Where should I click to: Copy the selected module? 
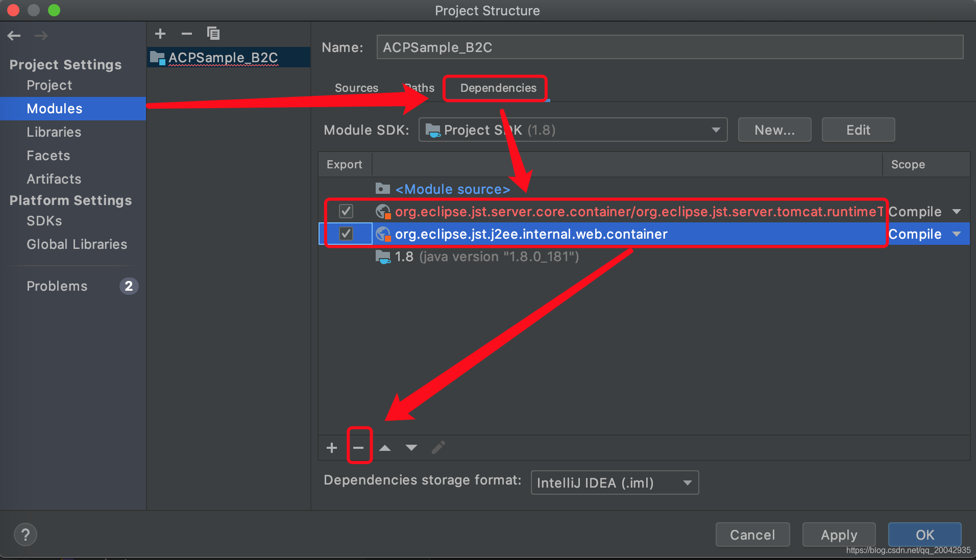coord(213,34)
